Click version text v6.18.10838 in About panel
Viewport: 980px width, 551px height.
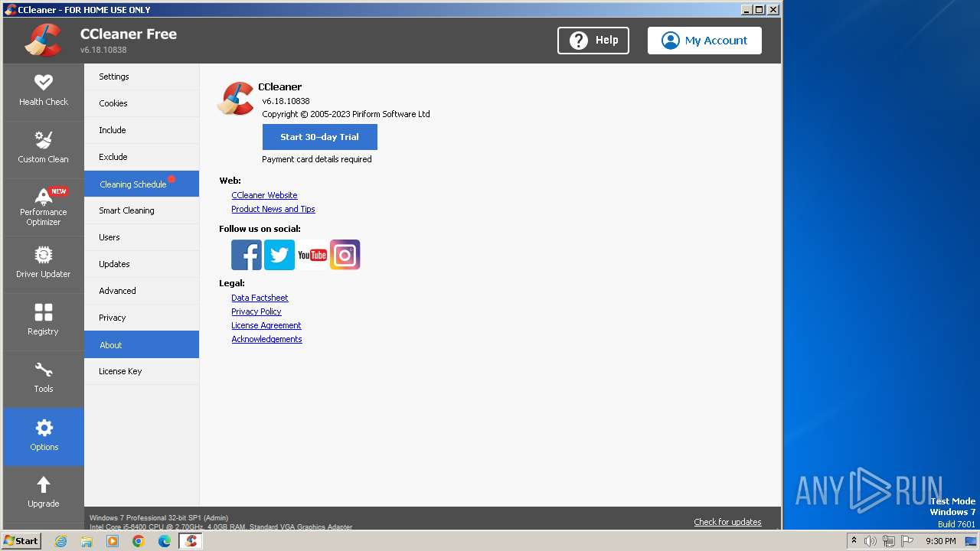[x=286, y=101]
